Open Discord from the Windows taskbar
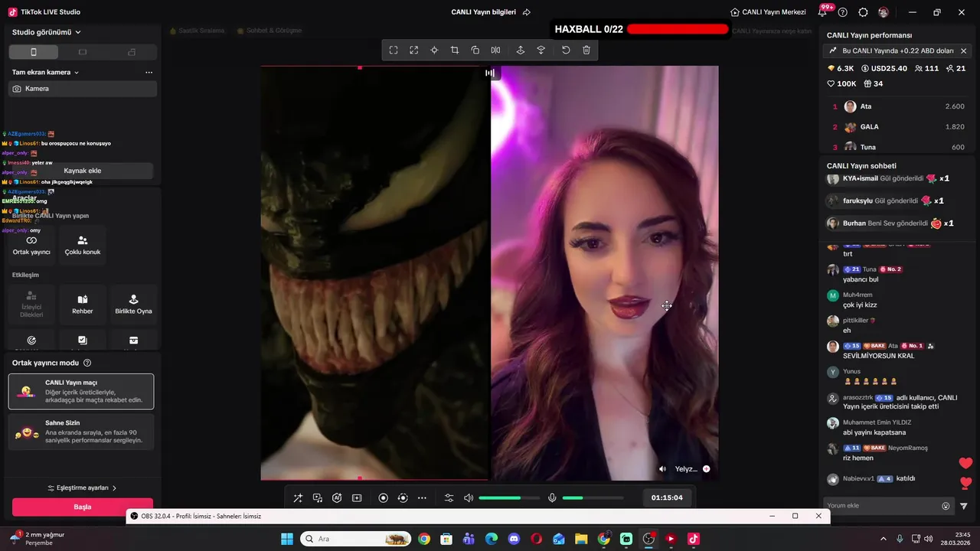This screenshot has width=980, height=551. (514, 539)
